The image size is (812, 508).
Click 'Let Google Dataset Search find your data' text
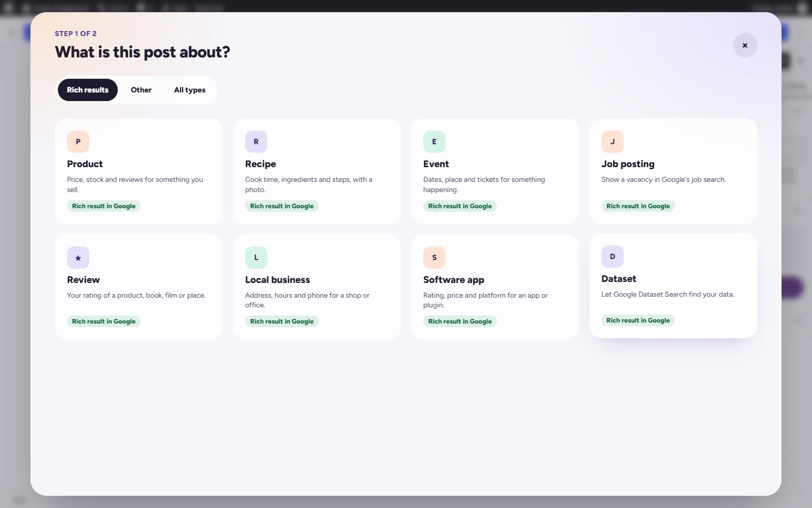pyautogui.click(x=668, y=295)
